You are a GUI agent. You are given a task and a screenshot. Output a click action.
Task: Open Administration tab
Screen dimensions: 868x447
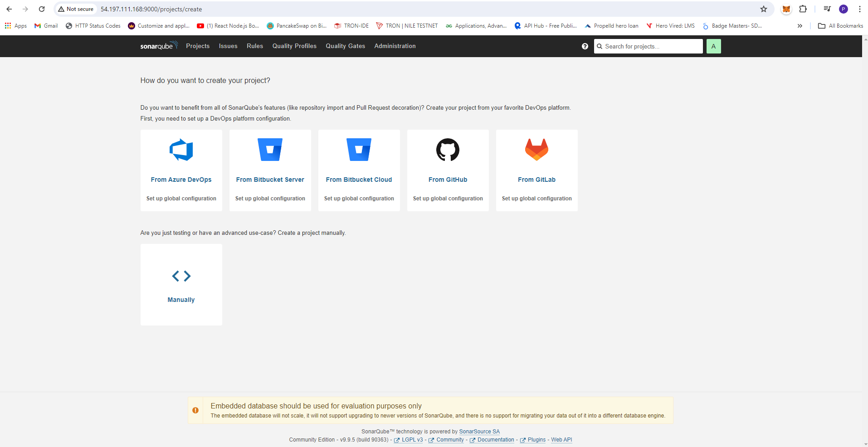(x=395, y=46)
